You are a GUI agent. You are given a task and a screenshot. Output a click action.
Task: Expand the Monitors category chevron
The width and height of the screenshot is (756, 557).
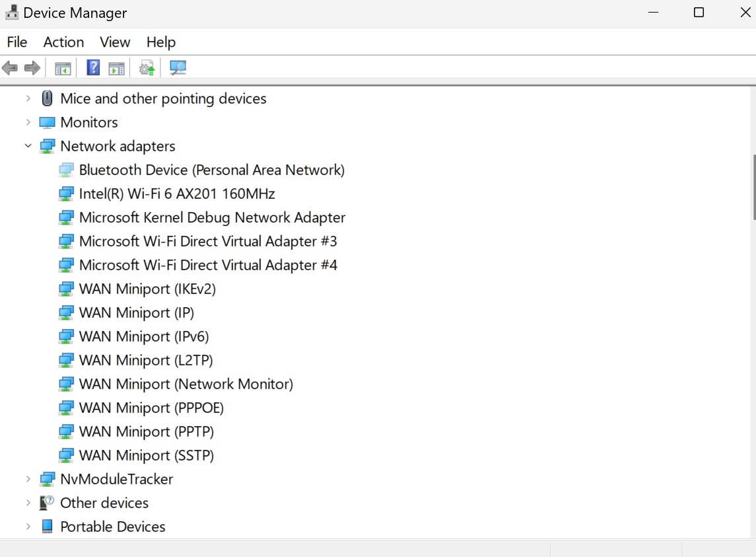(x=28, y=122)
